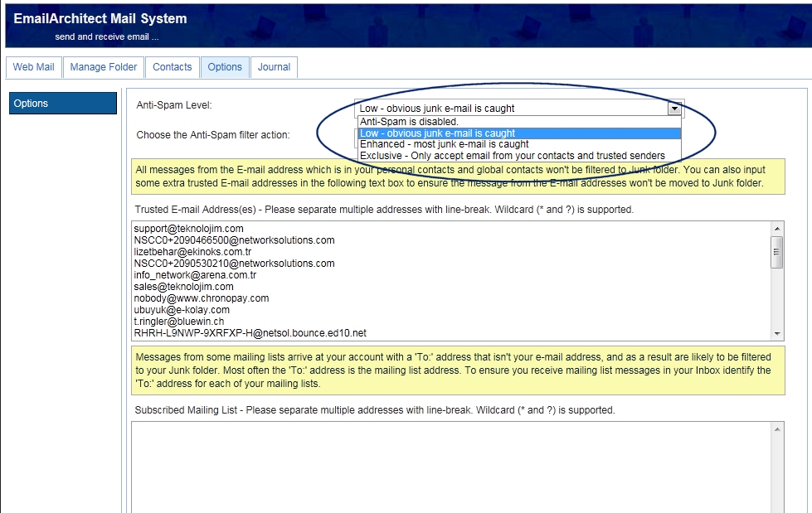Click scroll down arrow of trusted addresses box

point(777,334)
